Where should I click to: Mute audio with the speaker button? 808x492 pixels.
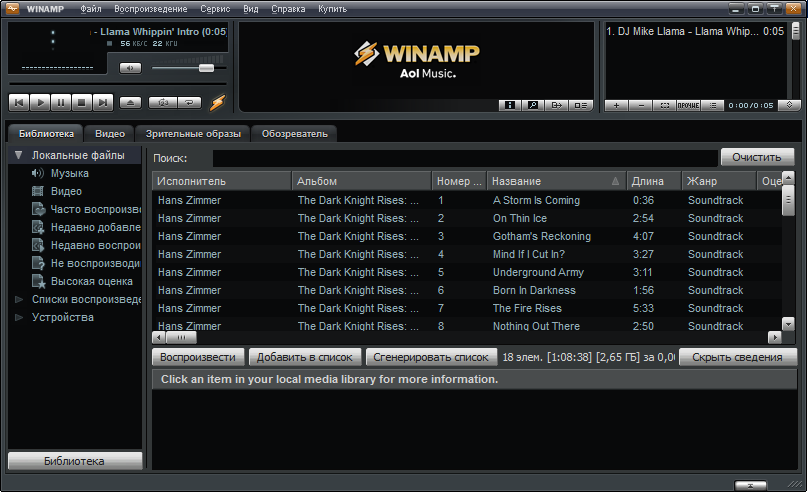pyautogui.click(x=130, y=68)
